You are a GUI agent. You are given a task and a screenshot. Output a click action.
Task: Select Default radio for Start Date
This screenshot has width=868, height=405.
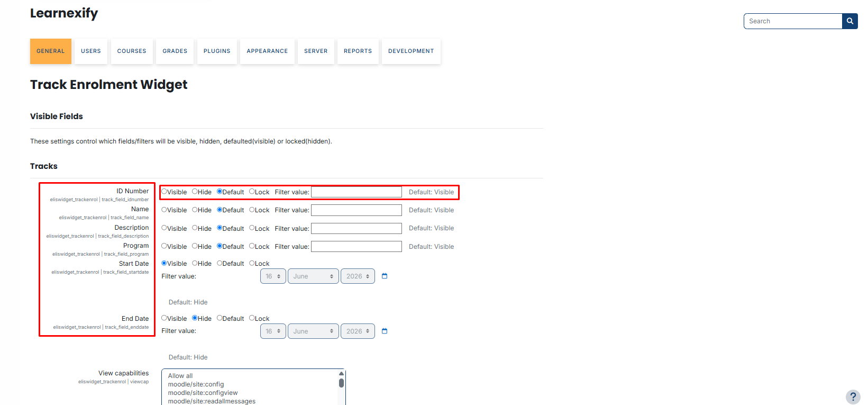click(x=220, y=263)
